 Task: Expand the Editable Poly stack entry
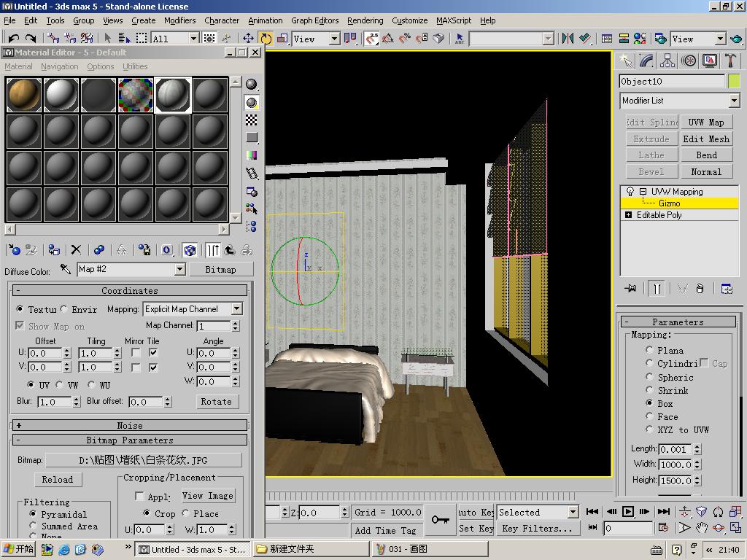[628, 215]
